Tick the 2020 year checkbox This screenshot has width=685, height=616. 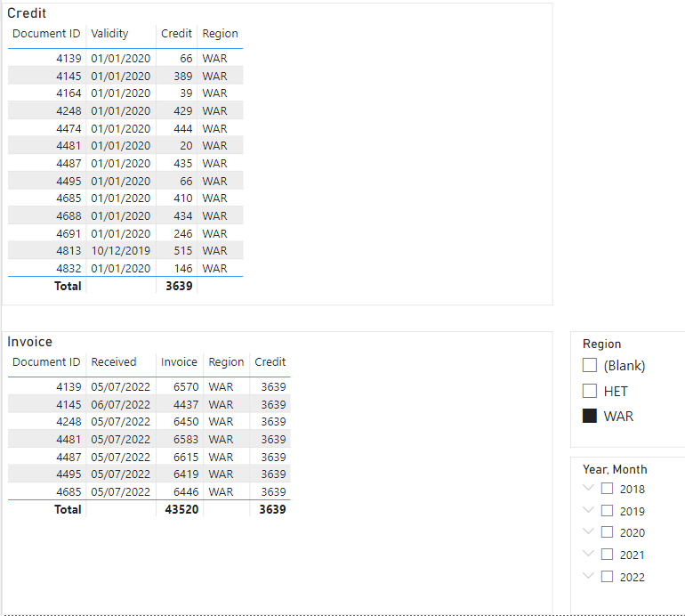(x=607, y=532)
